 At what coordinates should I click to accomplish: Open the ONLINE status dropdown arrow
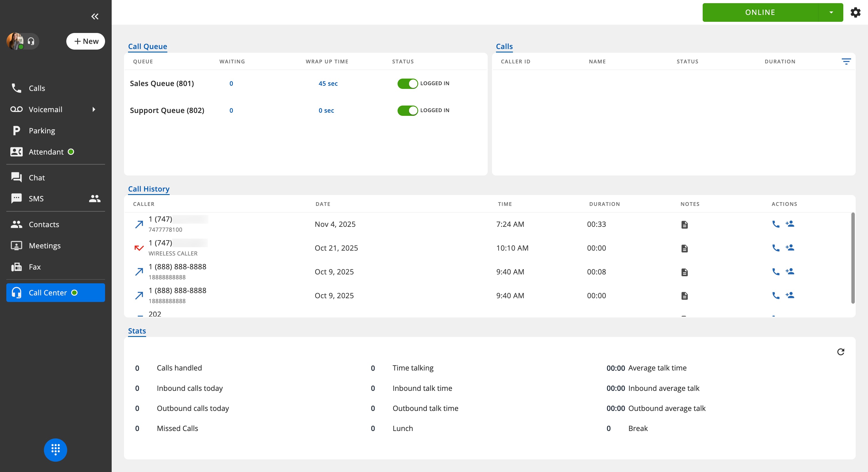coord(831,12)
